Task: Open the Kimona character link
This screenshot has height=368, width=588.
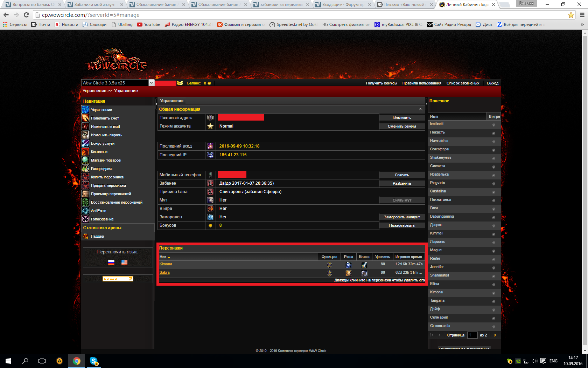Action: (166, 264)
